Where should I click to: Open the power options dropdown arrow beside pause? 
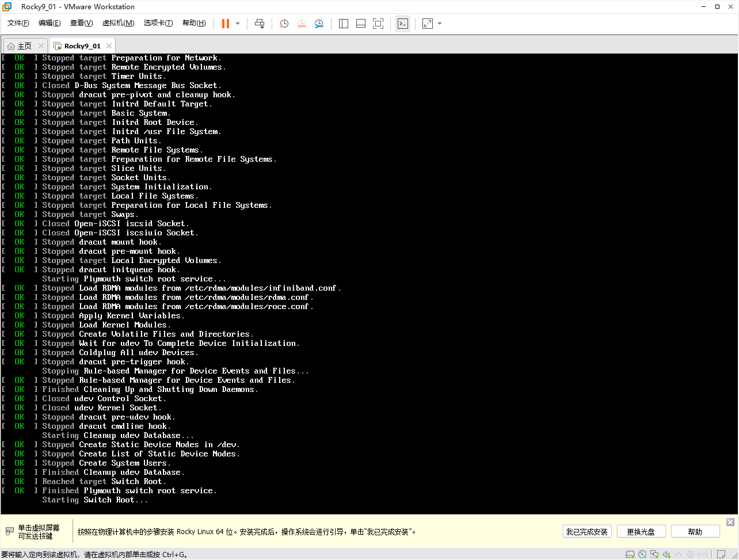click(x=238, y=24)
